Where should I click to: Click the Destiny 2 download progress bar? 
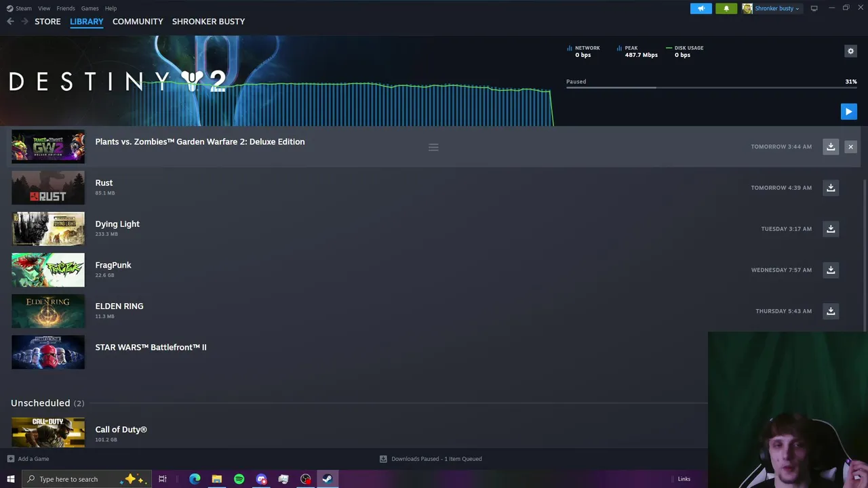(x=711, y=87)
